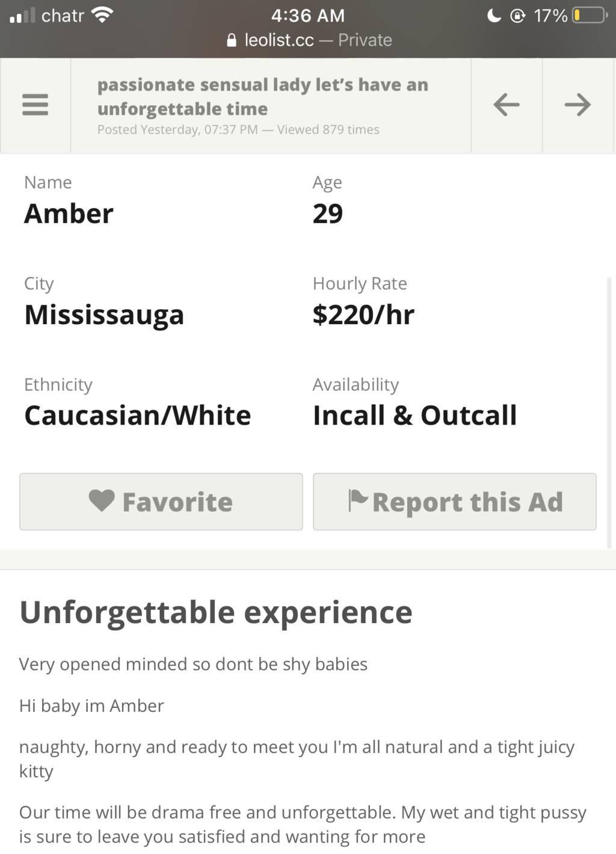Click the $220/hr hourly rate

(x=363, y=315)
